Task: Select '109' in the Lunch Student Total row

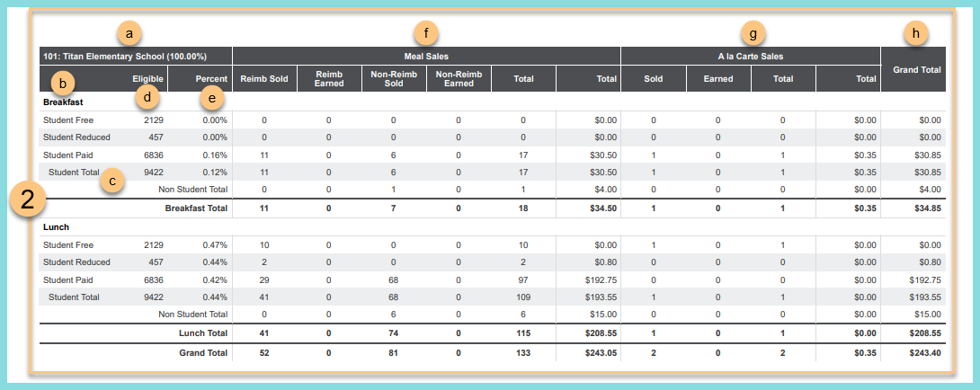Action: [x=523, y=297]
